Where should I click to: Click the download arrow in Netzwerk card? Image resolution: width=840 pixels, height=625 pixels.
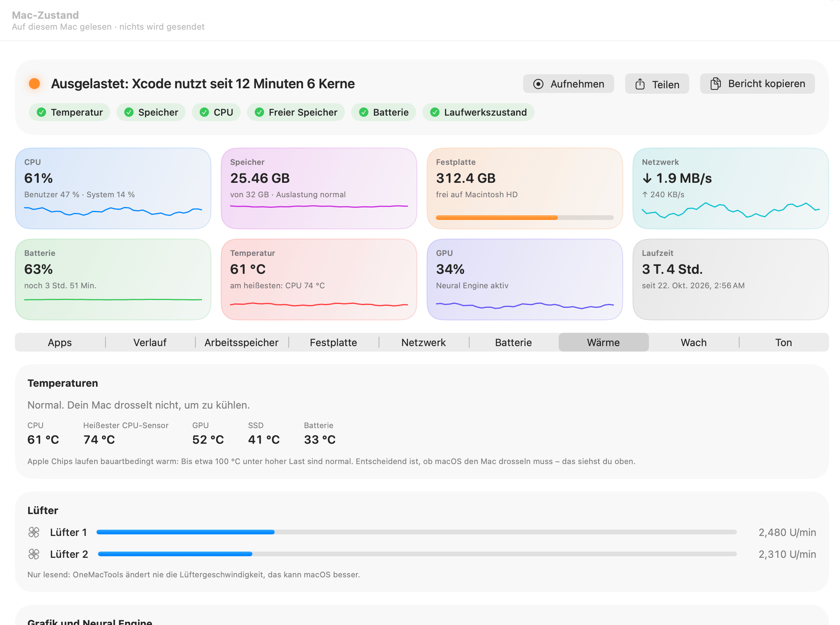(x=647, y=178)
